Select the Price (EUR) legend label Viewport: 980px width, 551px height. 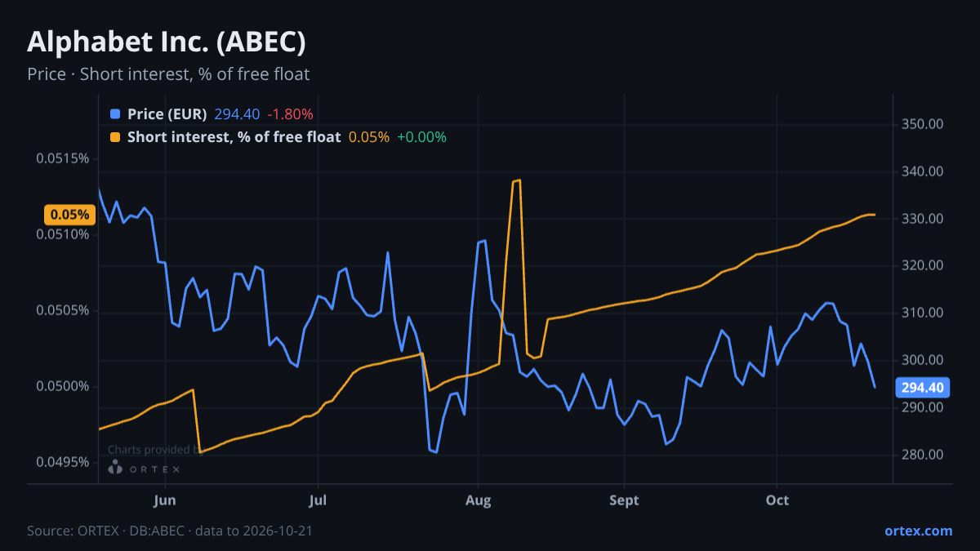tap(167, 114)
